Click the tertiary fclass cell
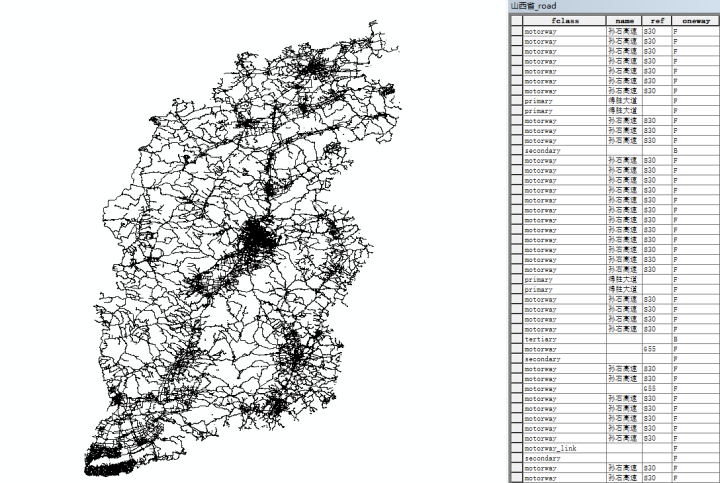The image size is (720, 483). click(x=564, y=339)
